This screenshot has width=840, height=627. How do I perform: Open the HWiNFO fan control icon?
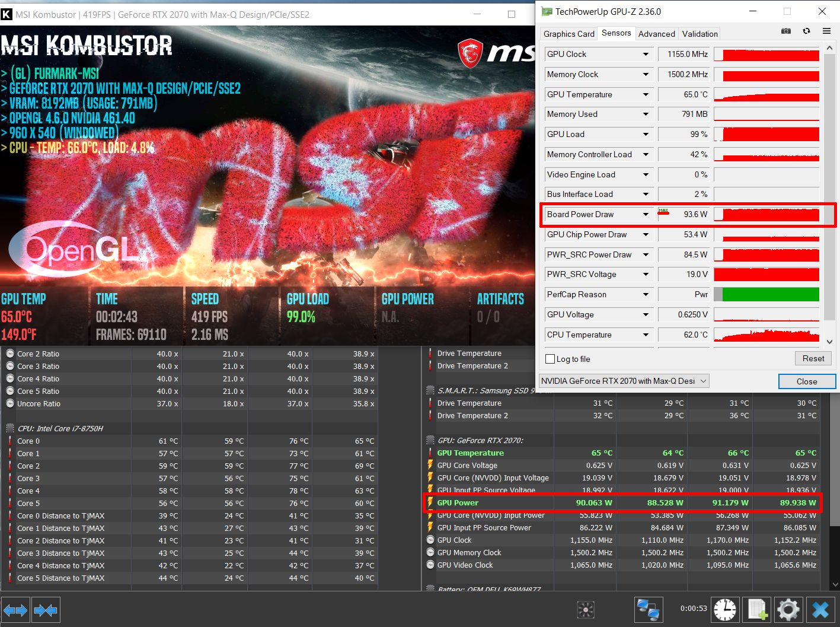[x=585, y=610]
